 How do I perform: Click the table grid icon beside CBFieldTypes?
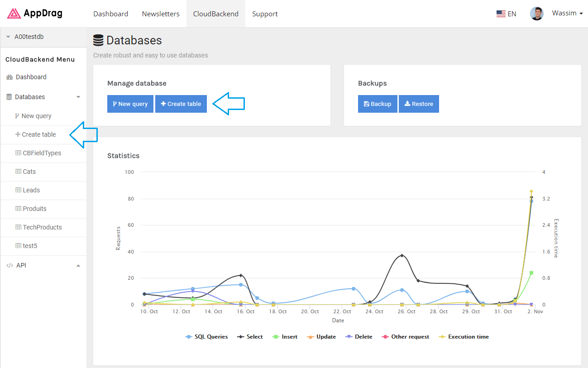(x=19, y=153)
